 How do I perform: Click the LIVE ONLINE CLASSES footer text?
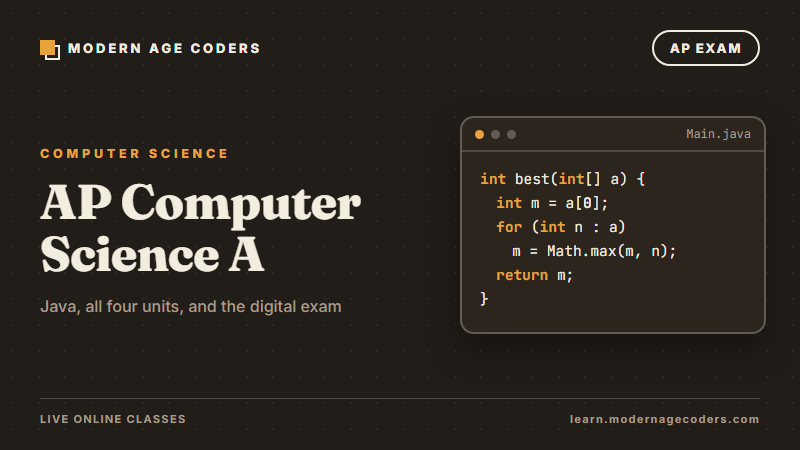(x=113, y=419)
